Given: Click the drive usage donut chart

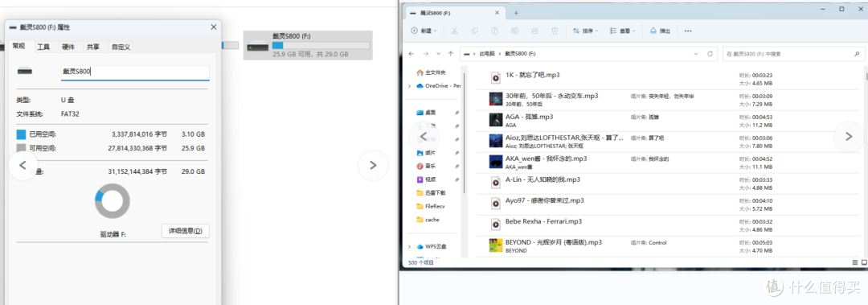Looking at the screenshot, I should [x=113, y=200].
